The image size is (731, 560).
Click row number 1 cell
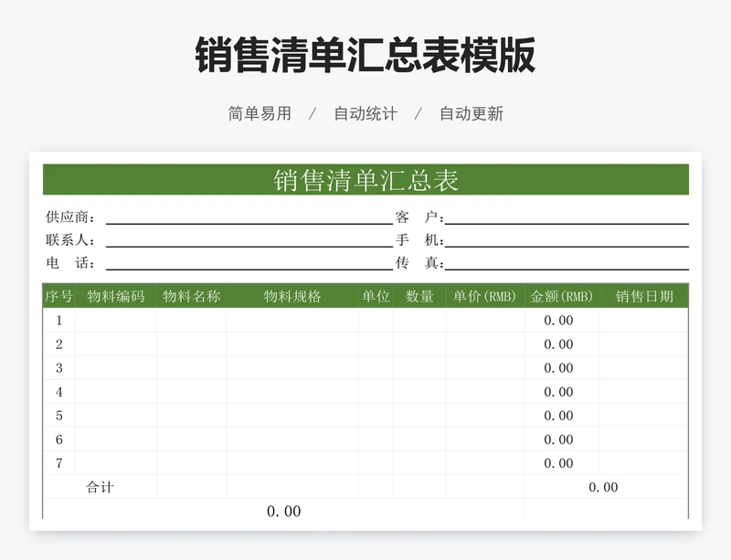(x=58, y=321)
